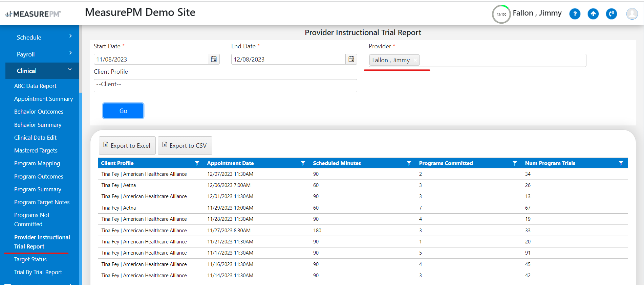The image size is (644, 285).
Task: Open Behavior Summary
Action: [x=38, y=125]
